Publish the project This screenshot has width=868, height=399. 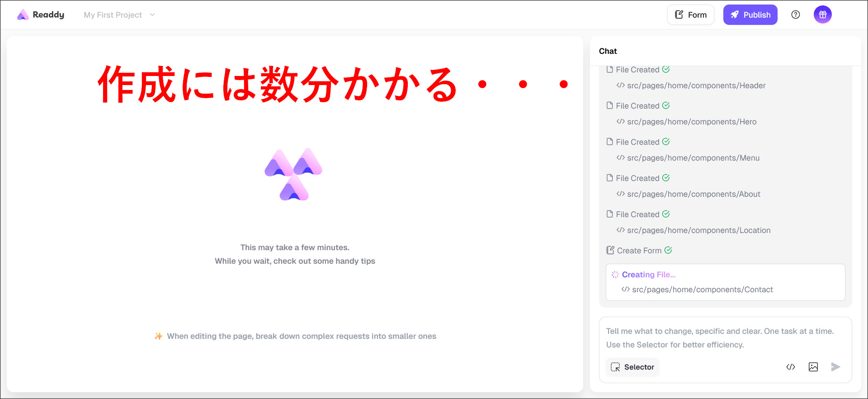[750, 15]
